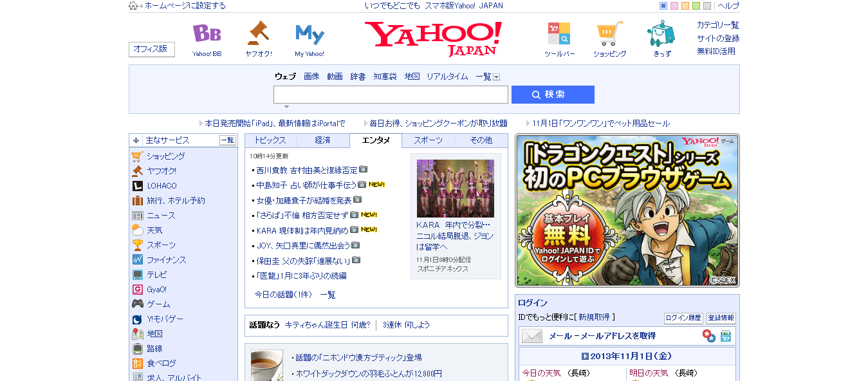This screenshot has width=868, height=381.
Task: Click the ショッピング icon in services sidebar
Action: pyautogui.click(x=137, y=156)
